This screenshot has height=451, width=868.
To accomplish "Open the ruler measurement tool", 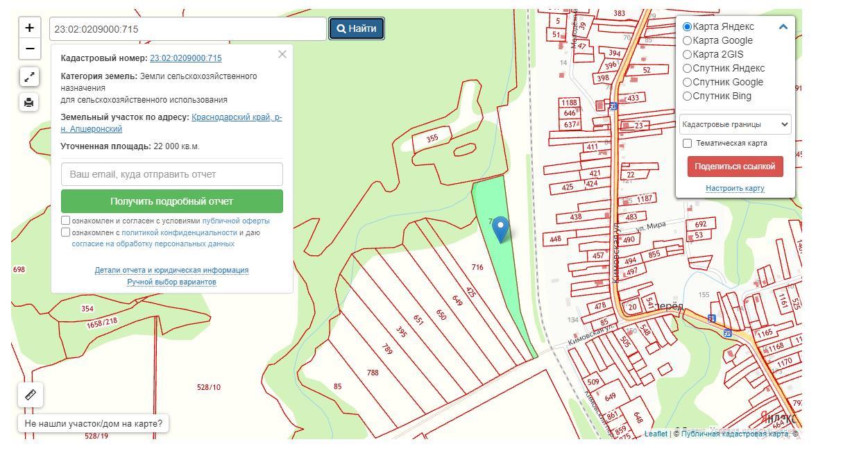I will coord(31,395).
